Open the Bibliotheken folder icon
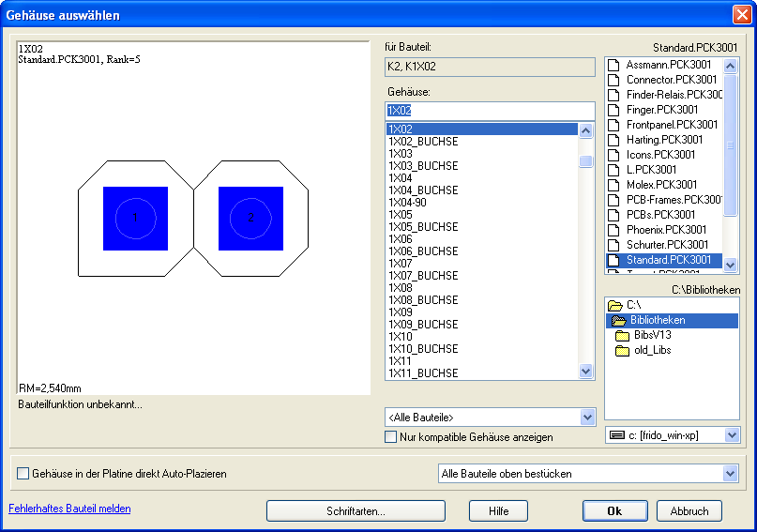The image size is (757, 532). click(x=619, y=320)
